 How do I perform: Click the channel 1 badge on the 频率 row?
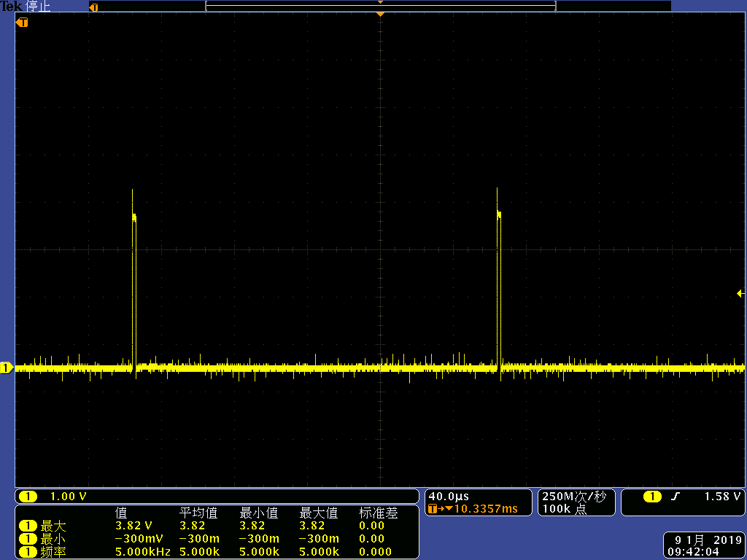coord(28,553)
